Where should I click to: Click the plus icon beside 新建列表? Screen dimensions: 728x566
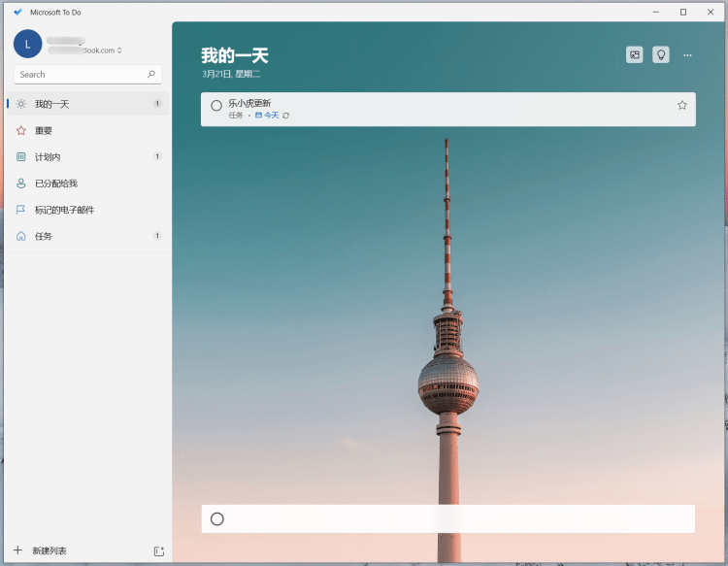[x=17, y=550]
